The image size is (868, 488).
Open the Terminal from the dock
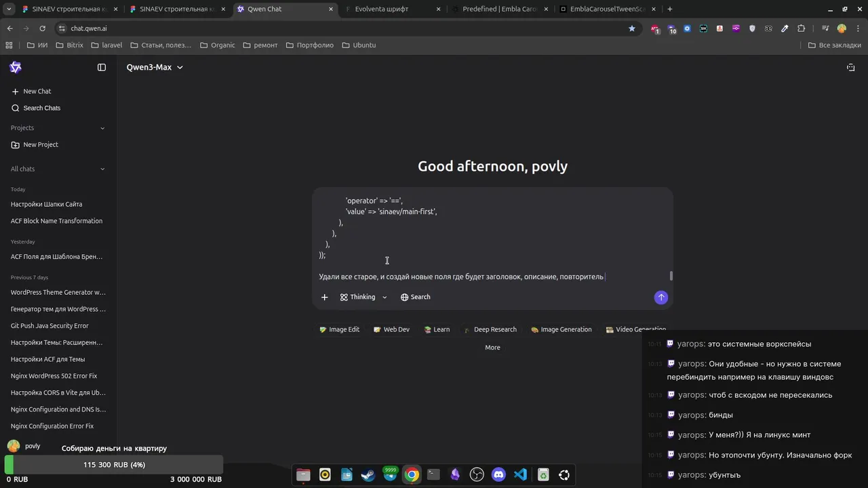point(433,475)
